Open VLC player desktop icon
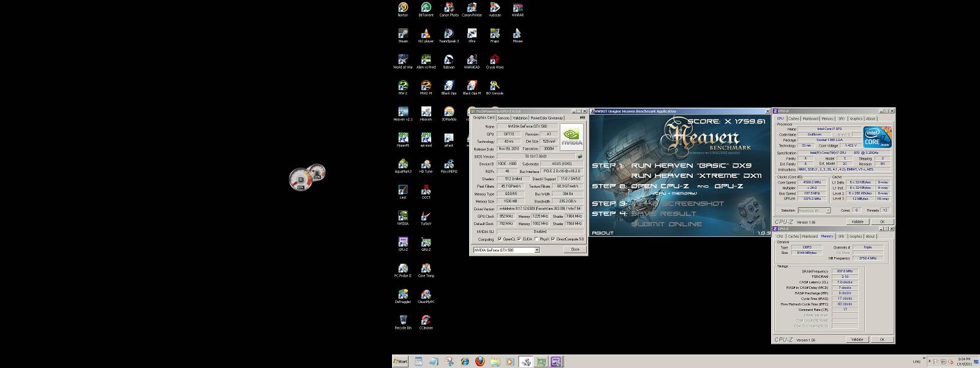980x368 pixels. click(426, 35)
